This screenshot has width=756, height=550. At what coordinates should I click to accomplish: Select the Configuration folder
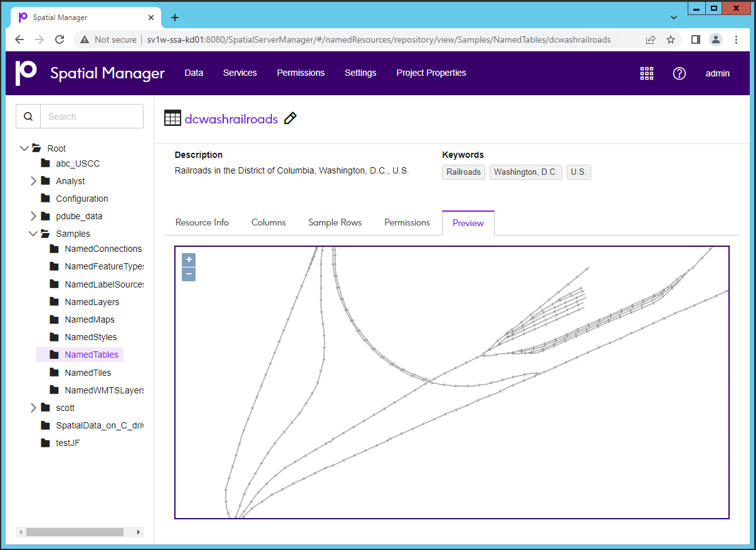[82, 199]
